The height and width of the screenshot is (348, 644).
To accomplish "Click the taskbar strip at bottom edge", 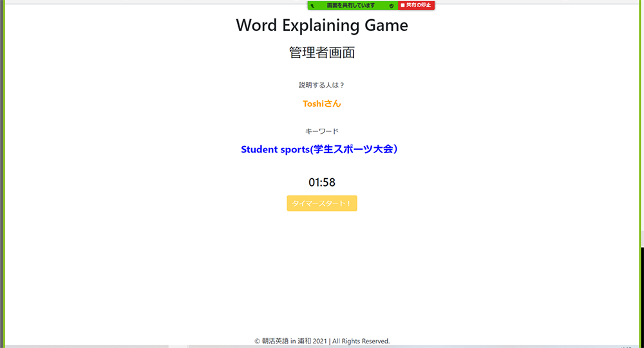I will click(x=322, y=347).
